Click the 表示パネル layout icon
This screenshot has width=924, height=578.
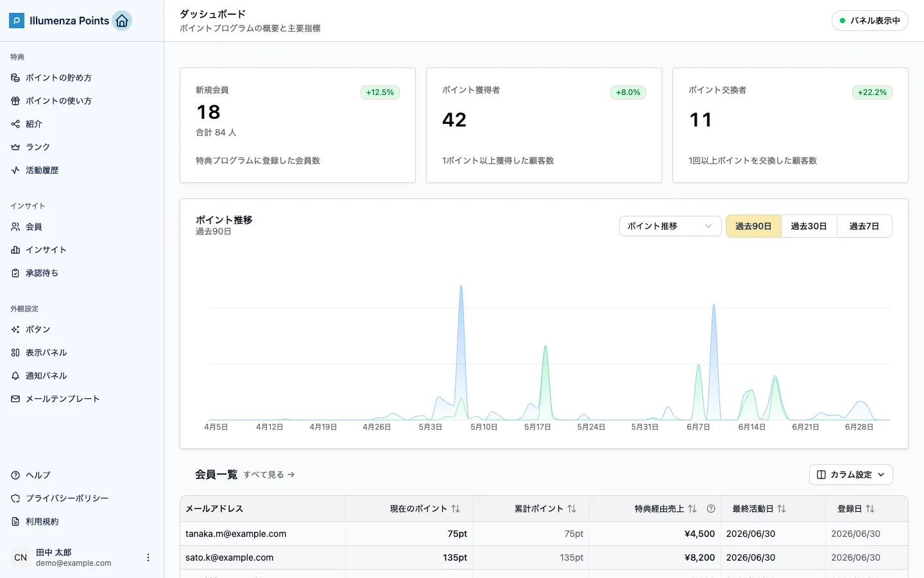click(15, 353)
